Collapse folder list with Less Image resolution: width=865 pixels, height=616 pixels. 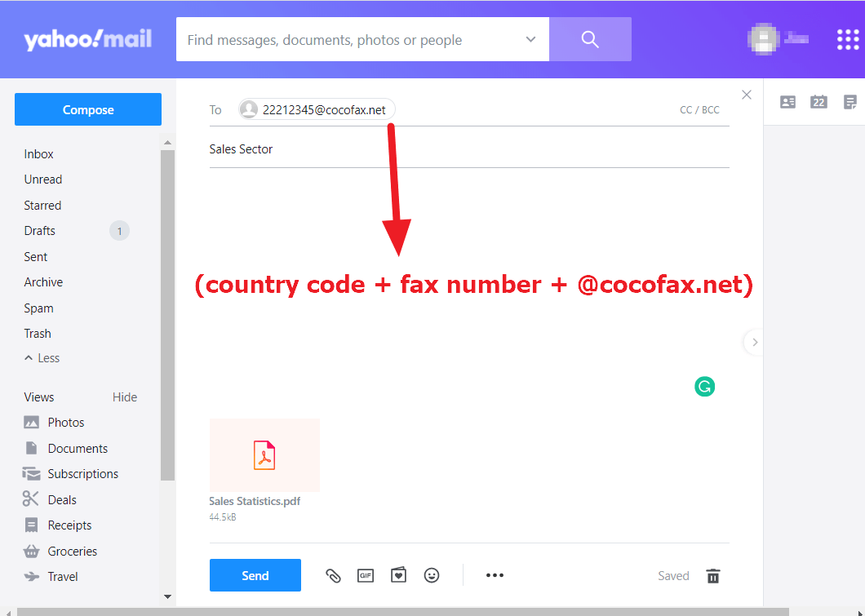coord(42,358)
